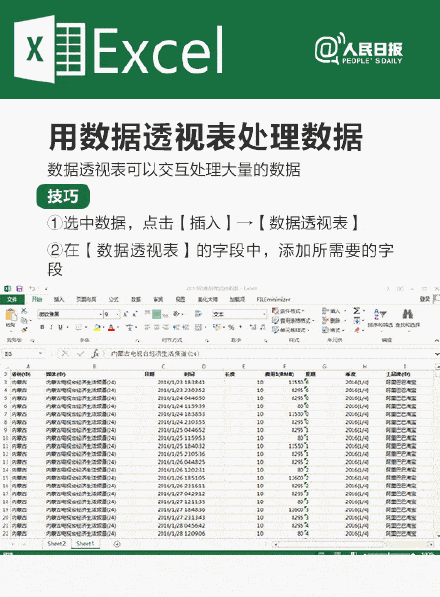Click the formula bar cancel X icon
440x597 pixels.
coord(65,354)
